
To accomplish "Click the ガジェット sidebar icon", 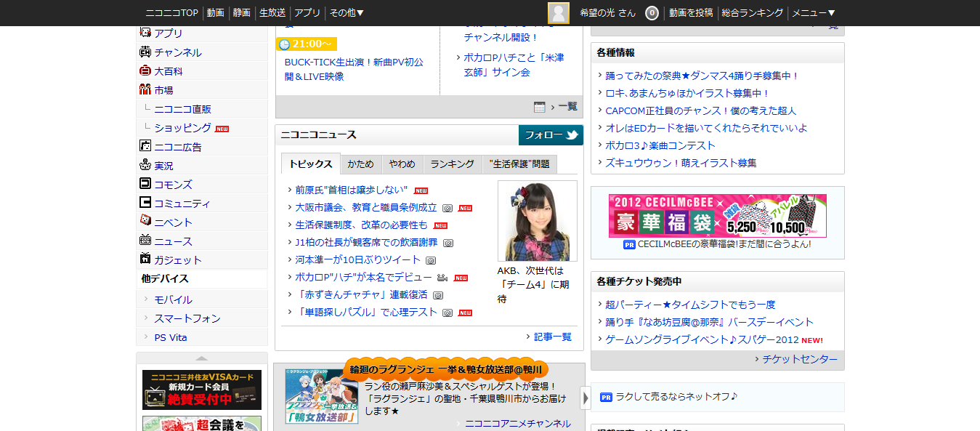I will pos(145,259).
